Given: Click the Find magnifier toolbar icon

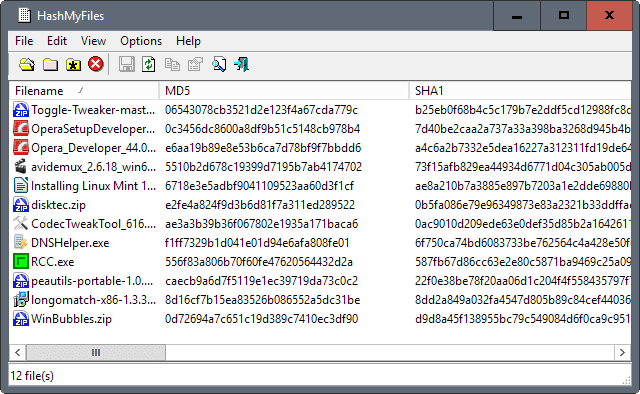Looking at the screenshot, I should (x=219, y=65).
